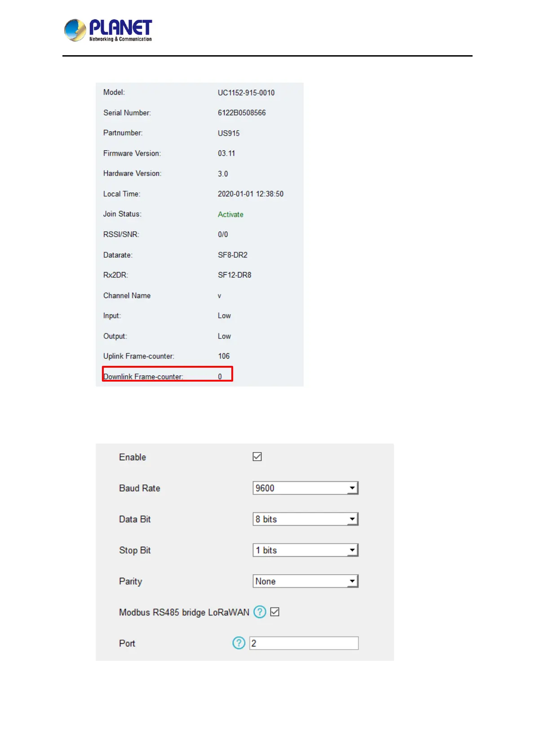Click the Rx2DR value SF12-DR8
Image resolution: width=535 pixels, height=756 pixels.
[234, 275]
